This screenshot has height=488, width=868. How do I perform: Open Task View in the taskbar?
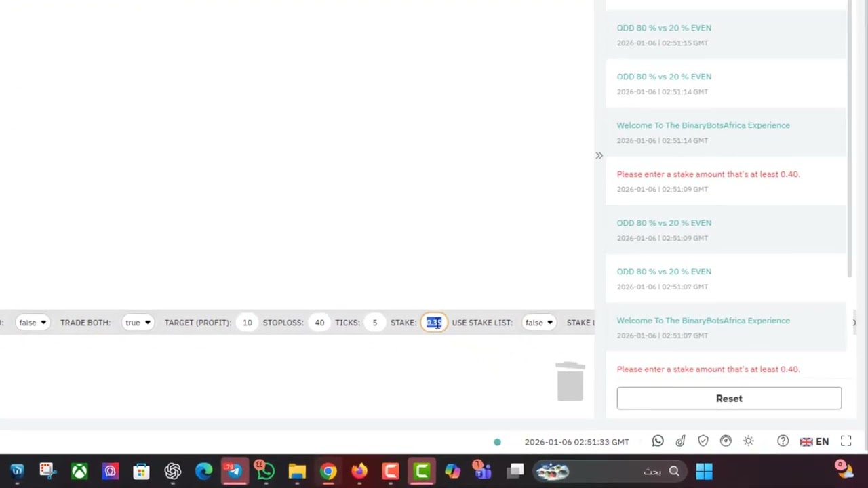click(516, 471)
